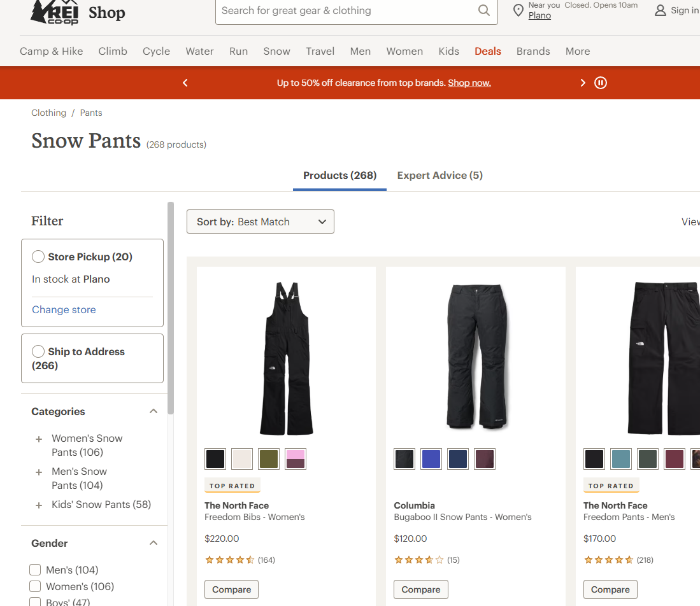Collapse the Gender filter section
This screenshot has width=700, height=606.
153,542
